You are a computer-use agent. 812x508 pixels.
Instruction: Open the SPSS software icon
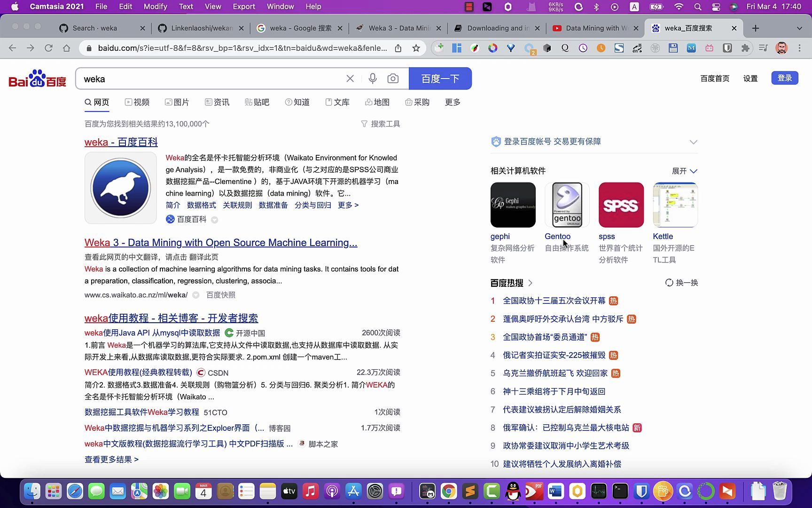click(x=621, y=205)
